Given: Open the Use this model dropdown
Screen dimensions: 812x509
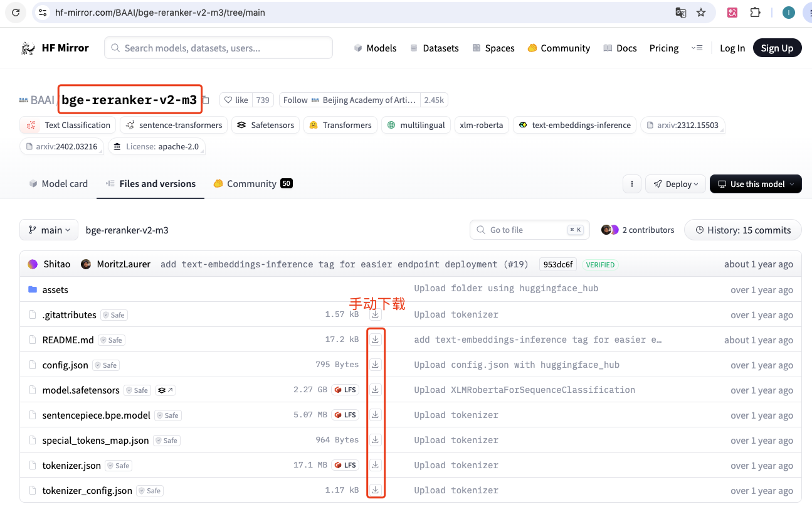Looking at the screenshot, I should [756, 184].
